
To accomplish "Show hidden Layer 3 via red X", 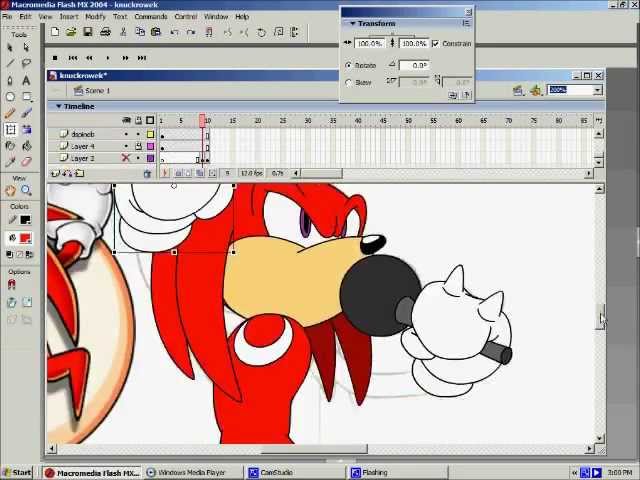I will [x=126, y=158].
